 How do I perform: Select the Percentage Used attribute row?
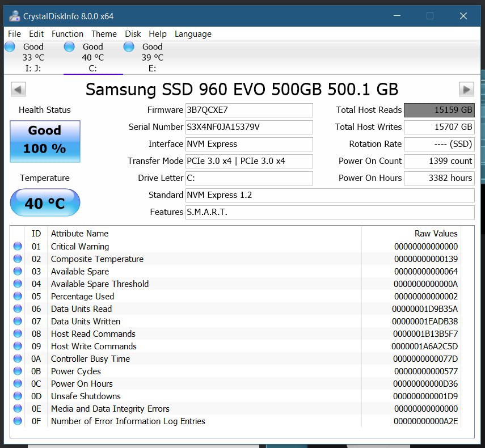point(236,296)
